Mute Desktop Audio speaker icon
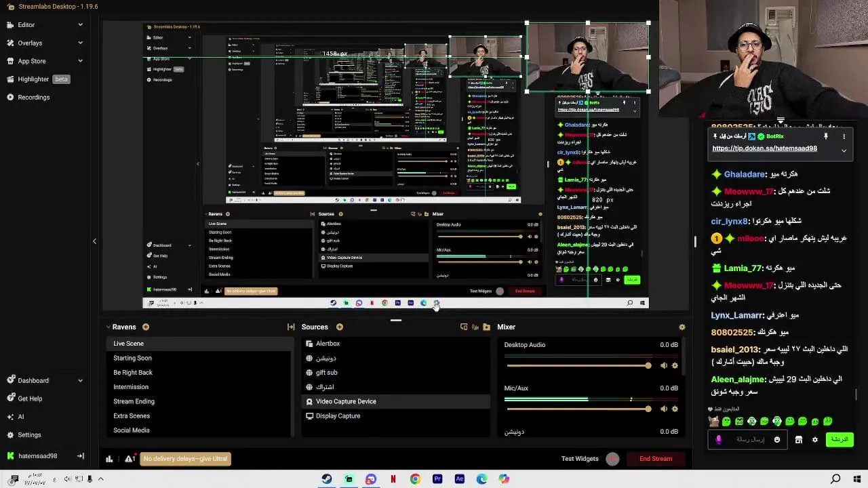Viewport: 868px width, 488px height. pos(663,366)
